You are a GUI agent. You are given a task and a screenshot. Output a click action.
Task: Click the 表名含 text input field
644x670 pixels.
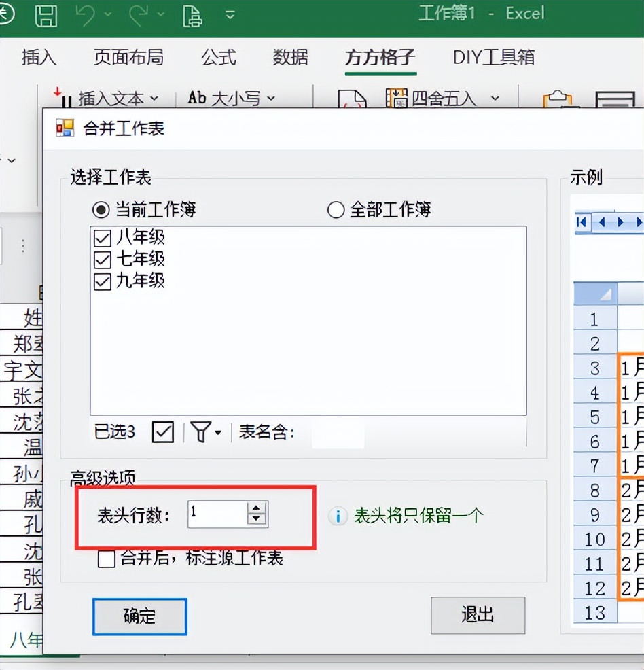tap(338, 432)
